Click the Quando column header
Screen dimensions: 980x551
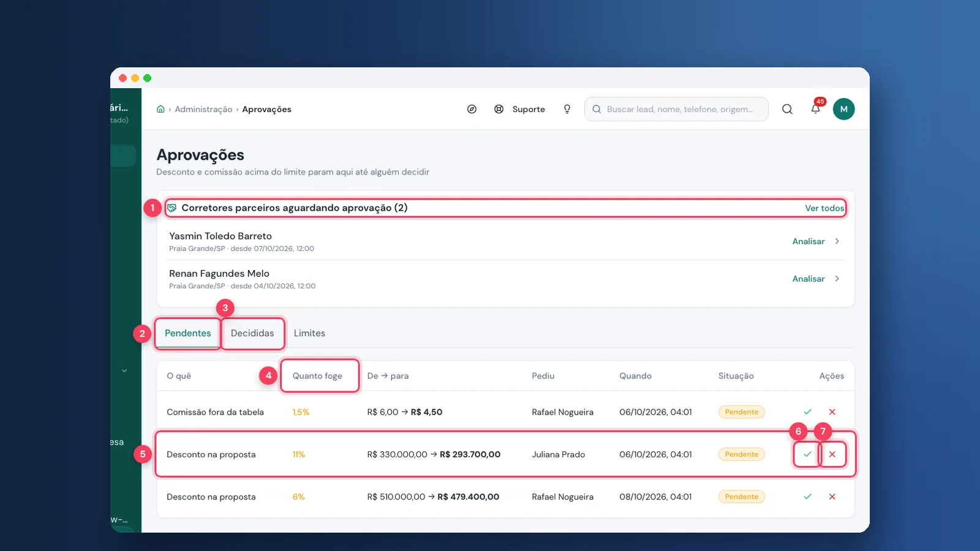(x=635, y=376)
